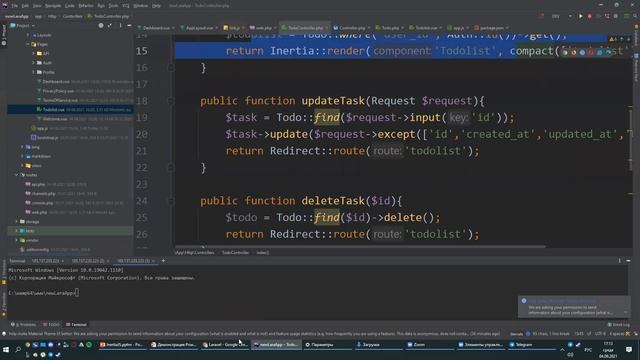Switch to Controller.php editor tab
This screenshot has width=640, height=360.
tap(352, 28)
